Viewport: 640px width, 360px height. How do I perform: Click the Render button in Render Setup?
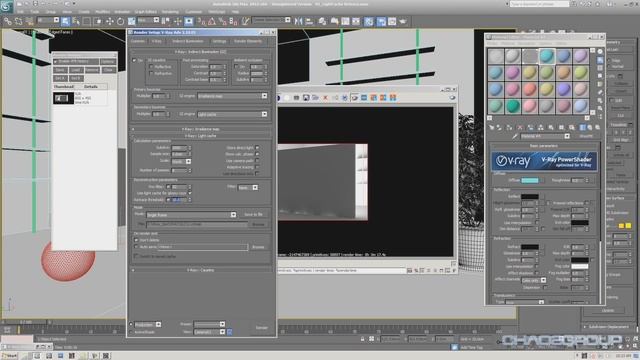point(262,328)
